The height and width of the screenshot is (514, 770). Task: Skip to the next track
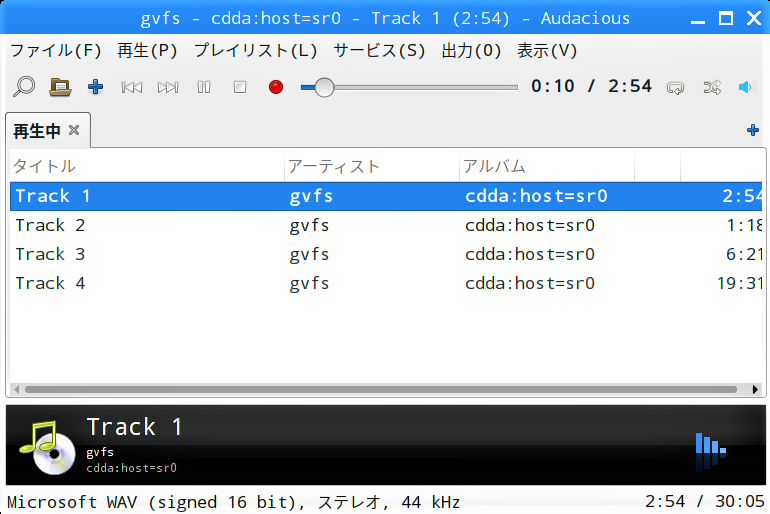point(168,87)
